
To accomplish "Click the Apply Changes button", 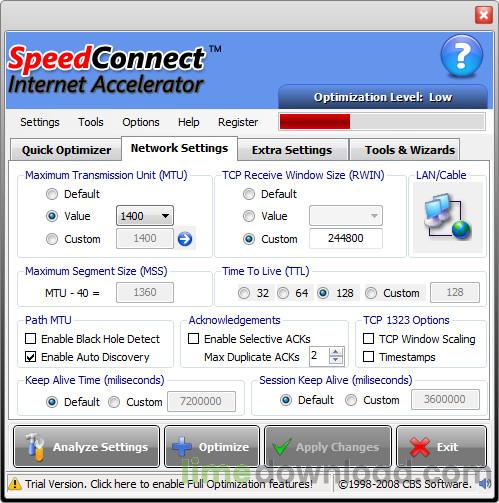I will tap(328, 447).
